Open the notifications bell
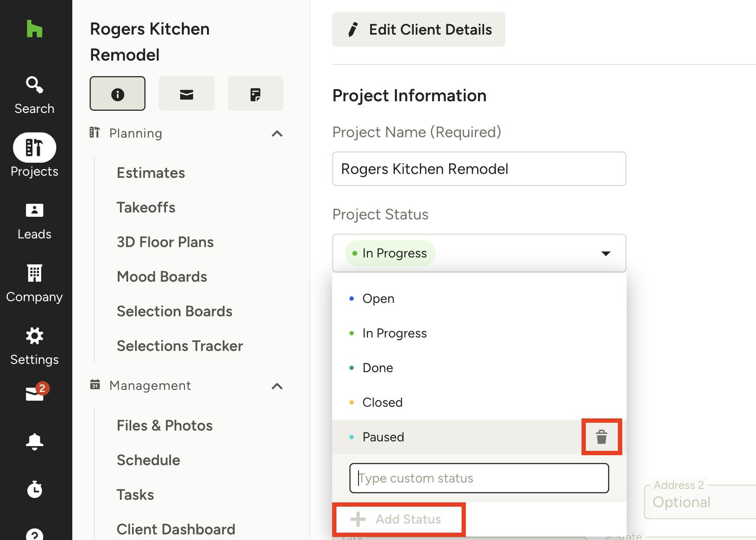 tap(35, 442)
